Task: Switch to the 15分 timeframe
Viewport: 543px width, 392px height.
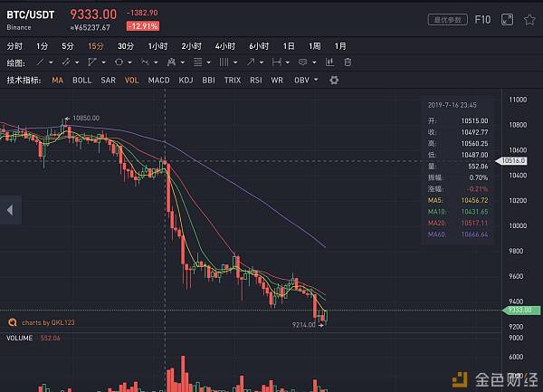Action: 95,45
